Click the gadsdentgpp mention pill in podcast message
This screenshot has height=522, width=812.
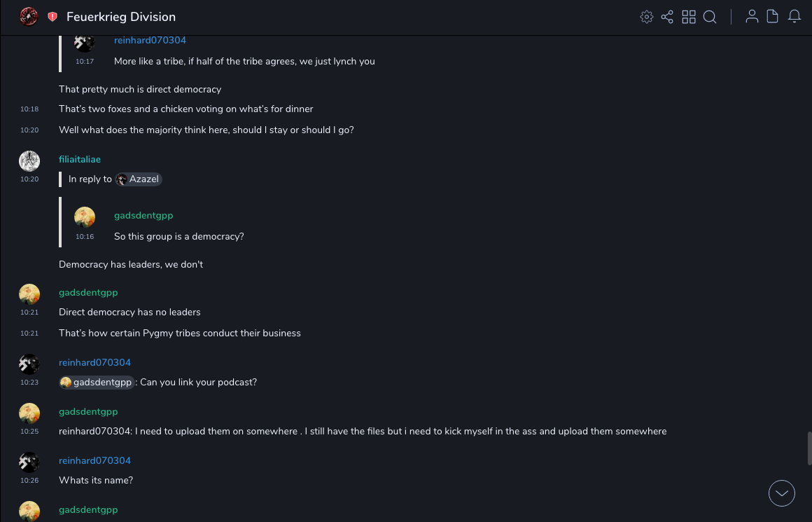[97, 383]
